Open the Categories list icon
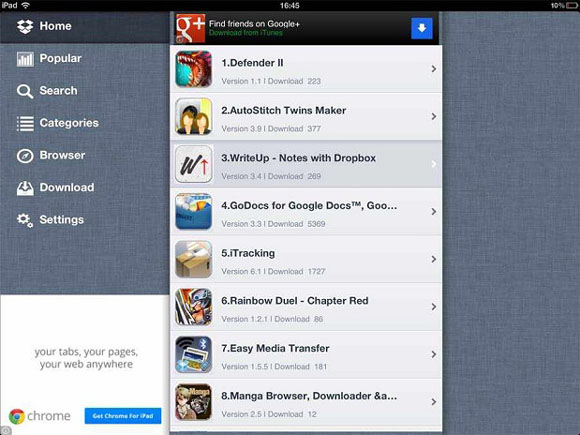 click(x=25, y=123)
